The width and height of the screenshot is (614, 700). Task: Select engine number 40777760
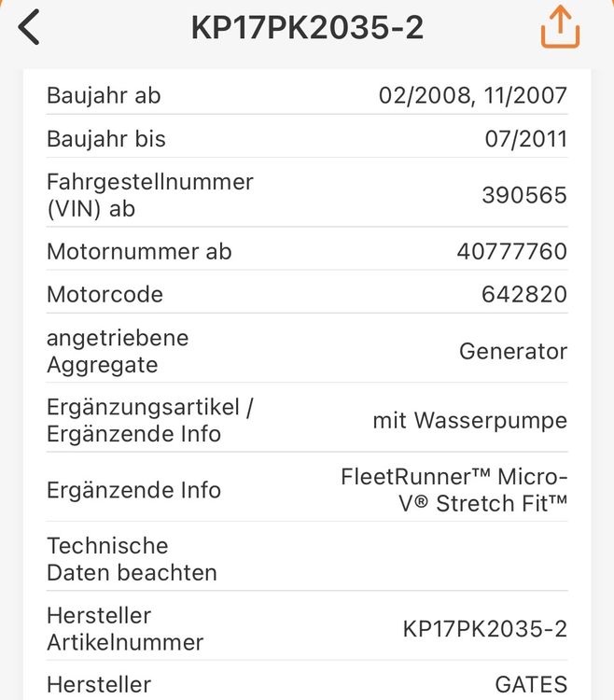511,251
